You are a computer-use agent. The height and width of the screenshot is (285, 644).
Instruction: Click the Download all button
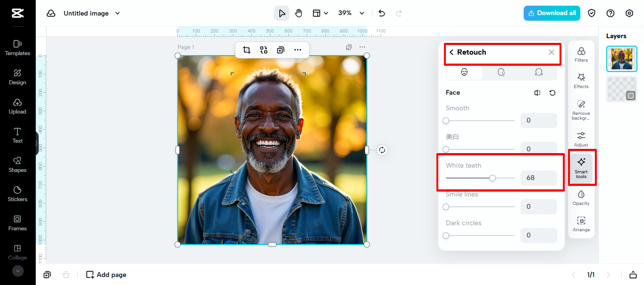coord(552,13)
